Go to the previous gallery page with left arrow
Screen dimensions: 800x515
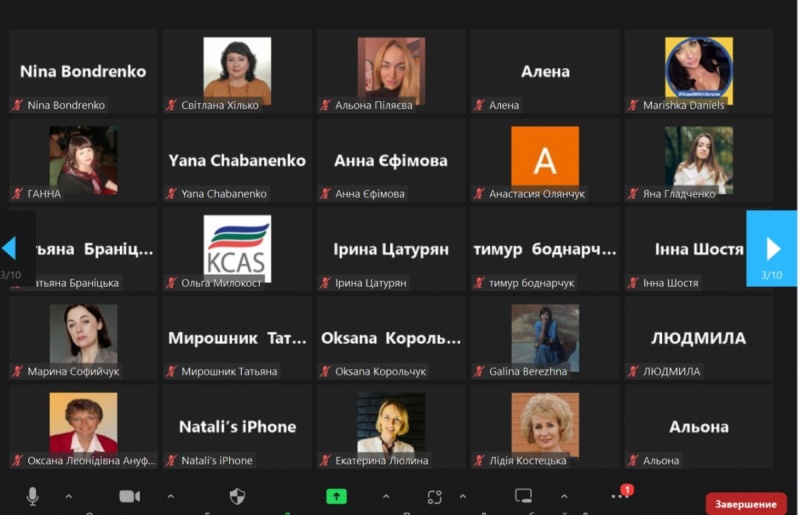coord(10,248)
